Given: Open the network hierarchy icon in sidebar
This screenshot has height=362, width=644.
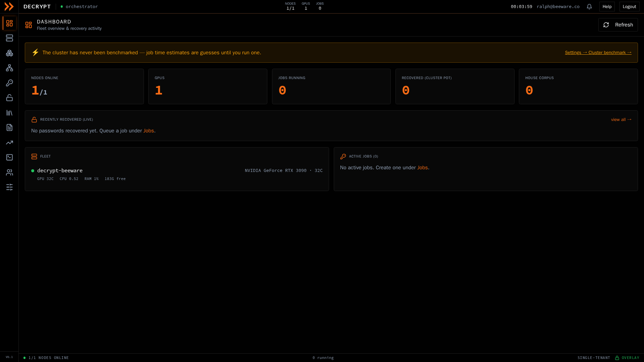Looking at the screenshot, I should click(x=9, y=68).
